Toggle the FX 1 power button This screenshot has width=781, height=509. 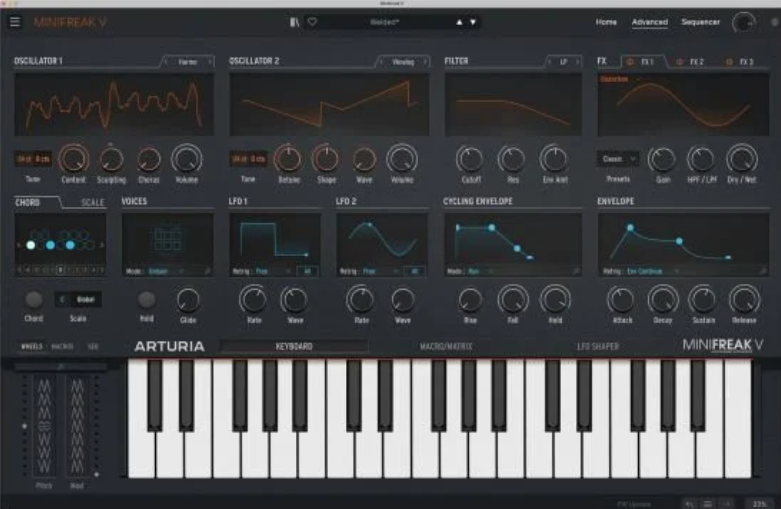pos(630,62)
